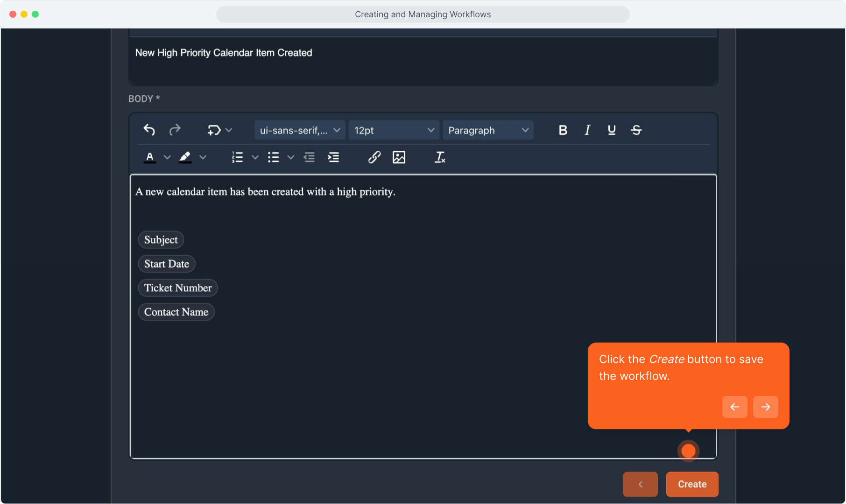846x504 pixels.
Task: Click the subject field text
Action: click(224, 53)
